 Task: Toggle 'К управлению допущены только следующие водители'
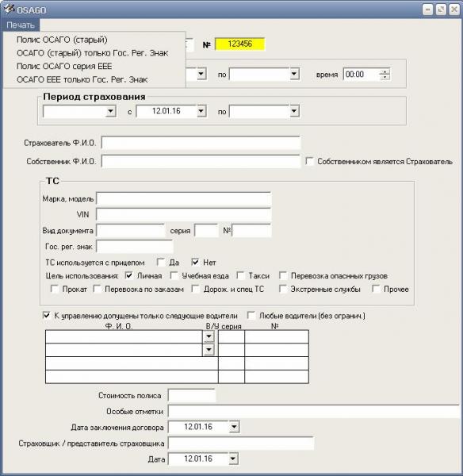click(x=47, y=316)
